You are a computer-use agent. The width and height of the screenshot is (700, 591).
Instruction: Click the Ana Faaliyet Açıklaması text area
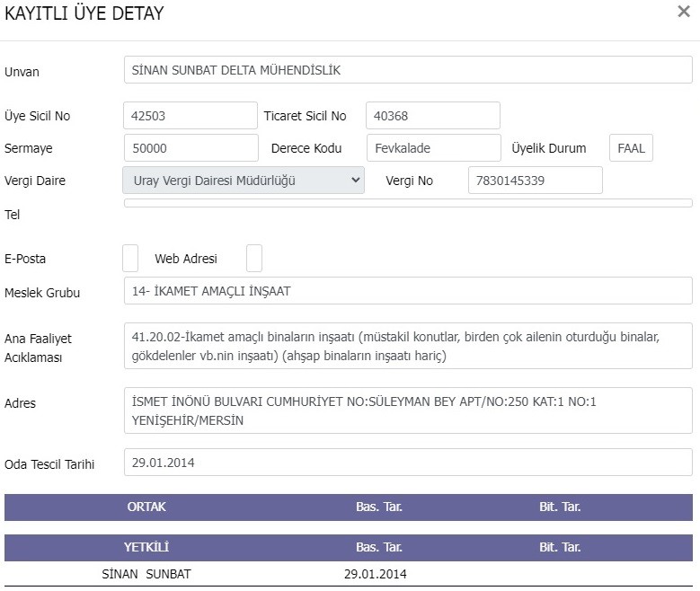[408, 346]
